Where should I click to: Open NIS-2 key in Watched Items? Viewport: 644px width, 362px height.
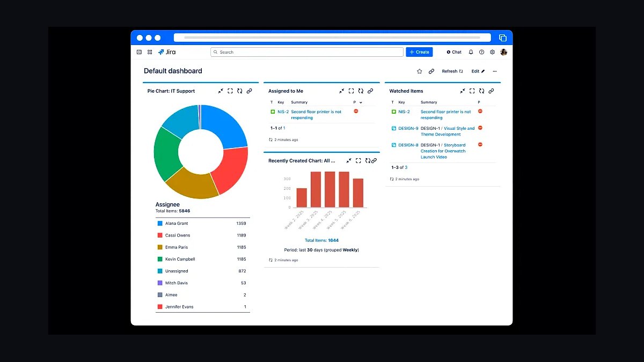tap(404, 112)
